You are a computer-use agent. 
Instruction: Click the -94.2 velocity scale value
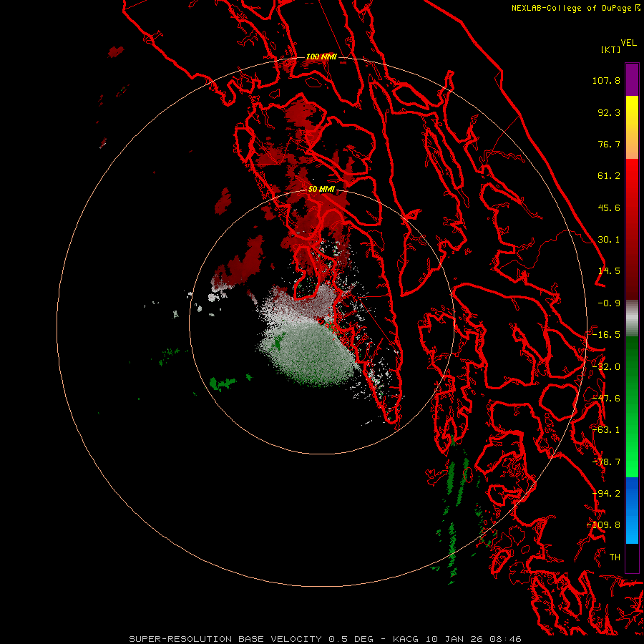click(606, 494)
